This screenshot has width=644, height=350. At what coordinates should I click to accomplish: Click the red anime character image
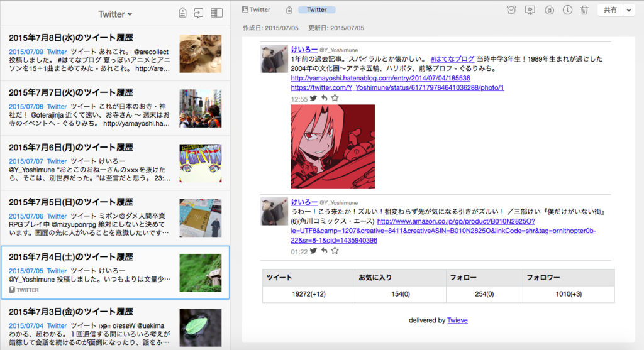tap(333, 146)
